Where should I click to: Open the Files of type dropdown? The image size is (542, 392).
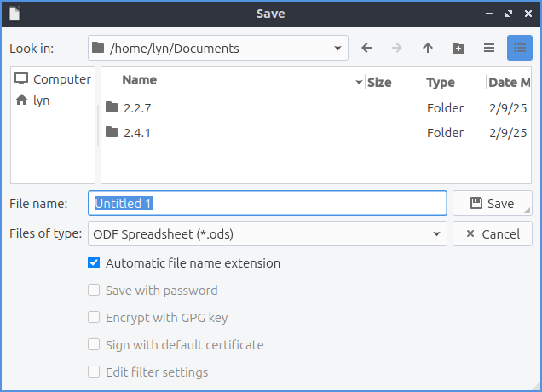(437, 233)
